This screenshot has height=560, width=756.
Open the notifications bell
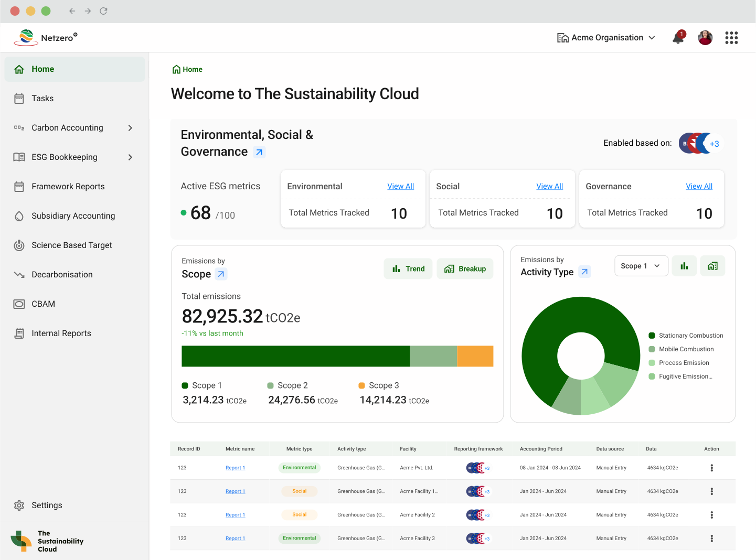click(x=678, y=38)
